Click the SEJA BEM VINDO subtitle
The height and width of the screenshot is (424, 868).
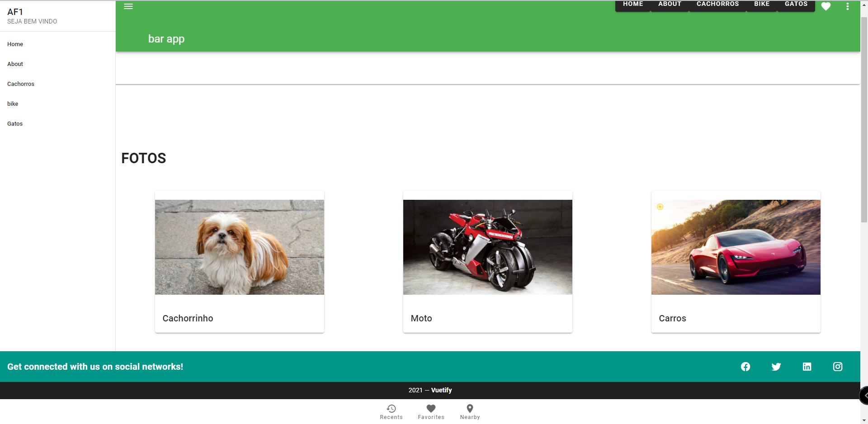click(x=32, y=21)
